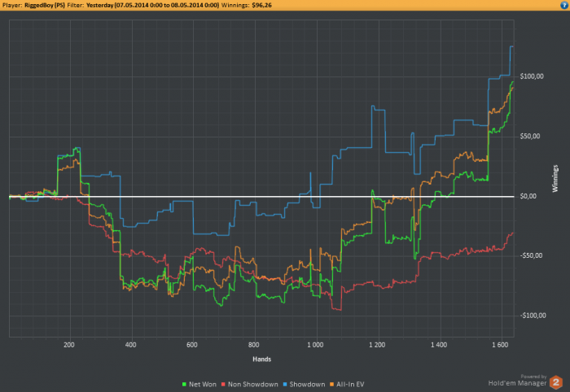Toggle the orange All-In EV legend swatch
The width and height of the screenshot is (570, 392).
(x=332, y=385)
